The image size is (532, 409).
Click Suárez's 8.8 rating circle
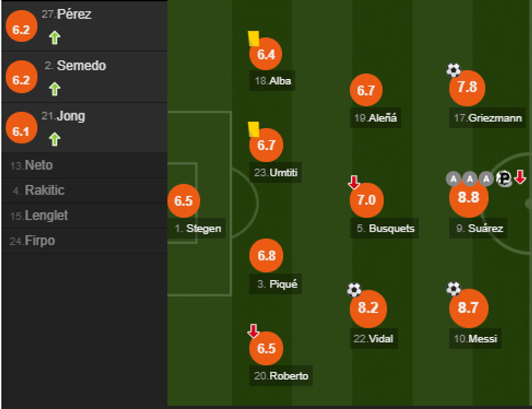pos(468,197)
